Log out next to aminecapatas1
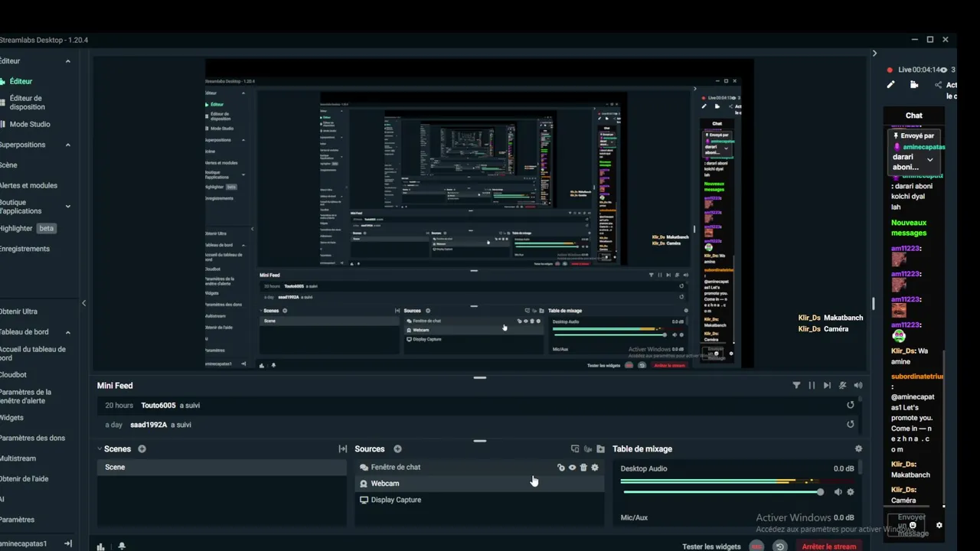 click(68, 543)
